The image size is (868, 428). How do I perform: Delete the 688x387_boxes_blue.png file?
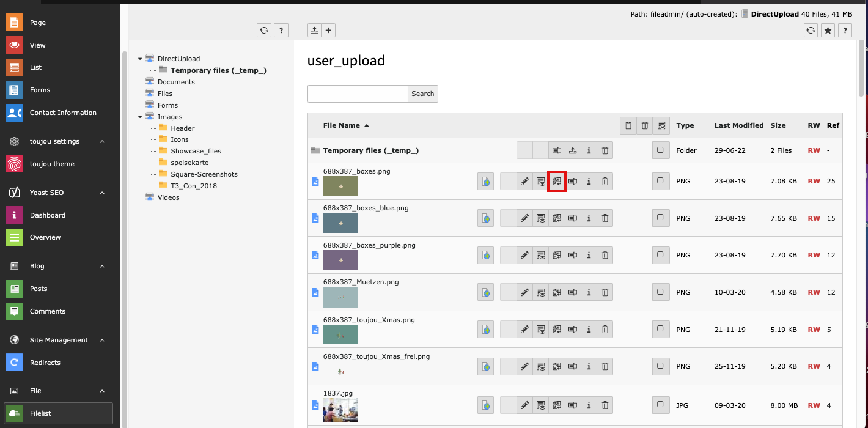pos(605,218)
